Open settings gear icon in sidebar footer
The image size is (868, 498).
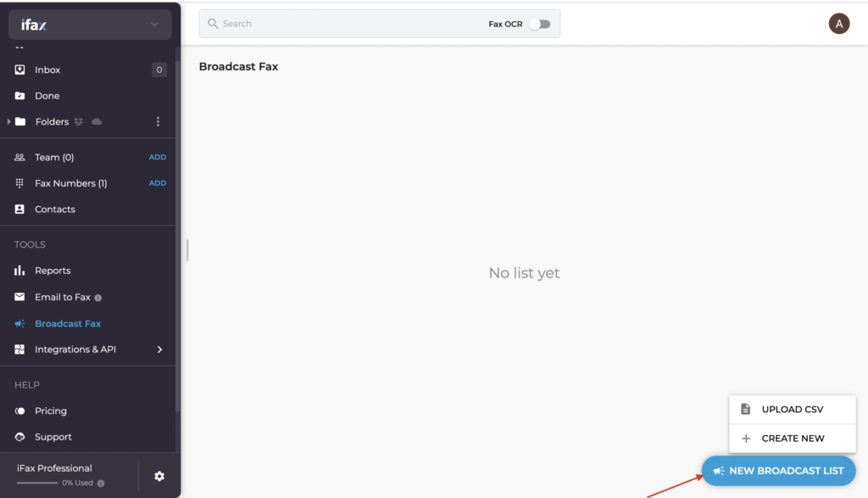(x=159, y=477)
